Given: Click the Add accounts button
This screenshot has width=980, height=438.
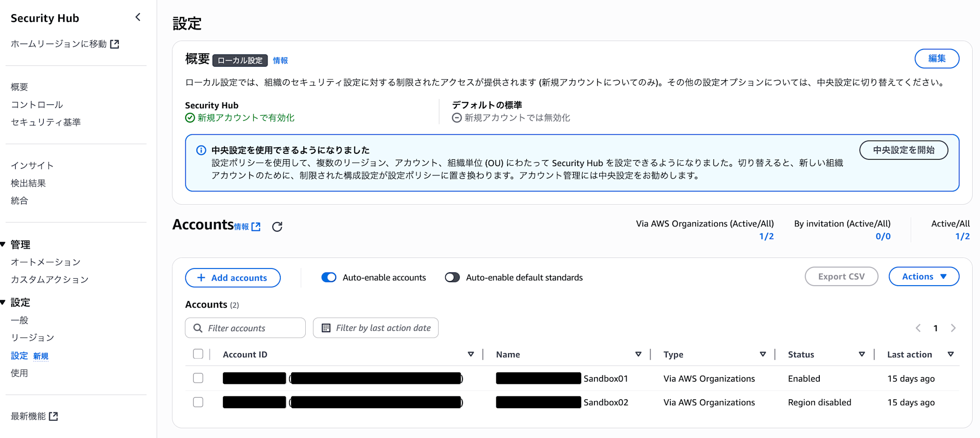Looking at the screenshot, I should point(233,278).
